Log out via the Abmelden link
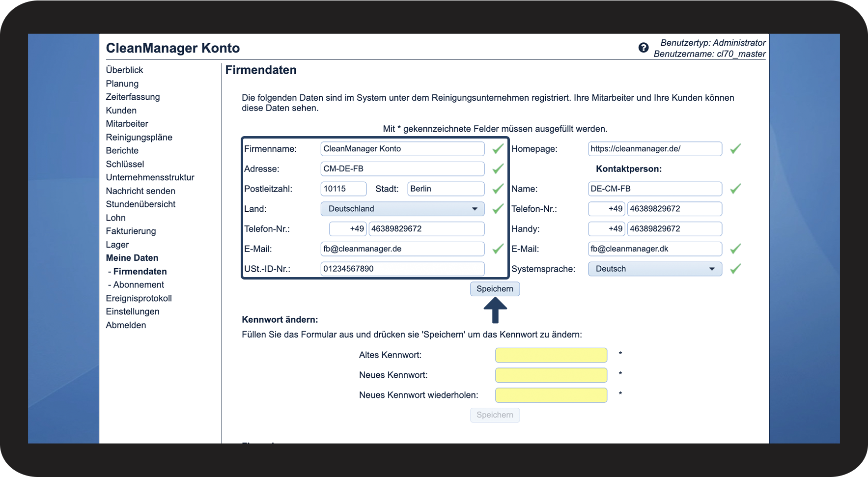Image resolution: width=868 pixels, height=477 pixels. (126, 325)
